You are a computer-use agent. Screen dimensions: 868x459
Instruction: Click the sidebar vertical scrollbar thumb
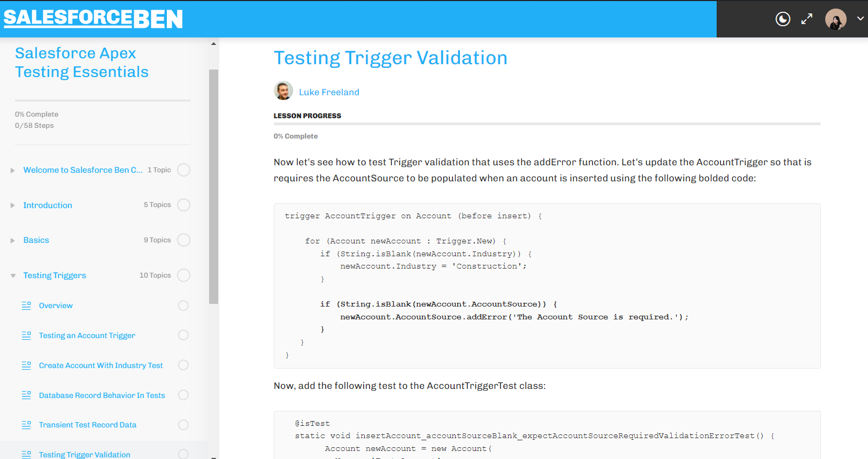[213, 187]
